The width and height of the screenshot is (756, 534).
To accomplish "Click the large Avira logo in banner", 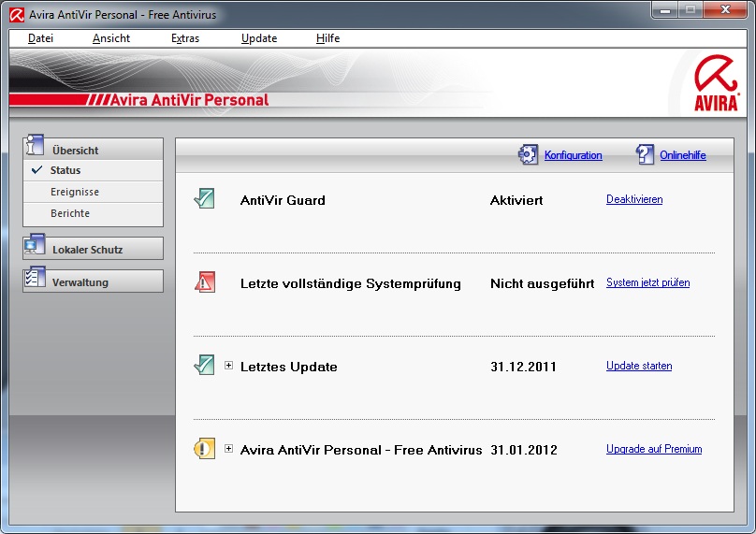I will point(717,83).
